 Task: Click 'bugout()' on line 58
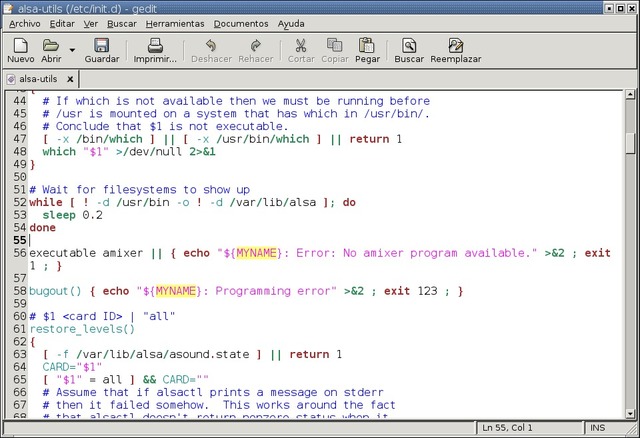pyautogui.click(x=55, y=291)
